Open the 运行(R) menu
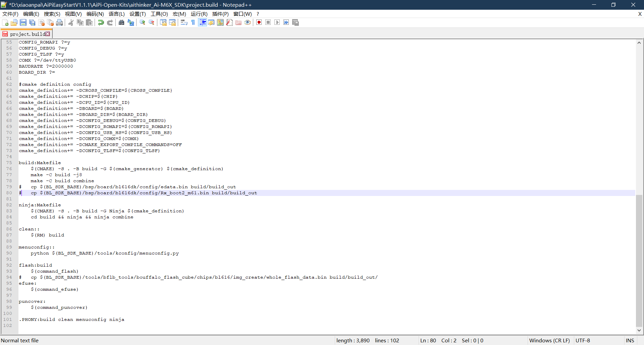Image resolution: width=644 pixels, height=345 pixels. click(x=199, y=14)
